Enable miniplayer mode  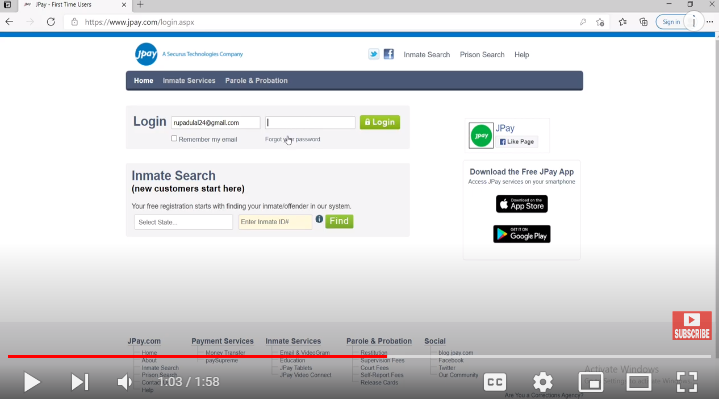tap(591, 382)
